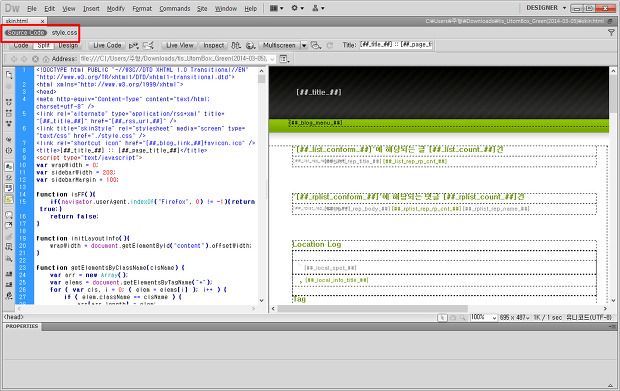The image size is (620, 391).
Task: Expand the Multiscreen dropdown arrow
Action: tap(304, 45)
